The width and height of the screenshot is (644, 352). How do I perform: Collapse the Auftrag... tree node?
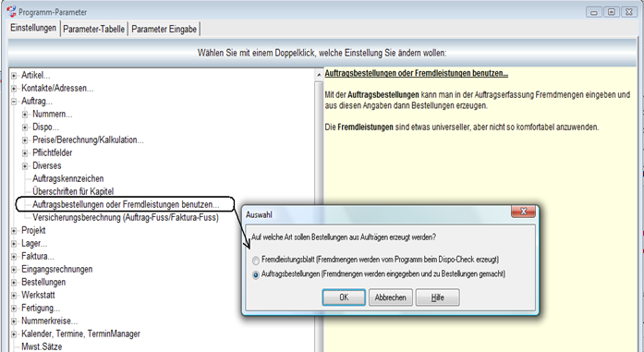point(14,102)
